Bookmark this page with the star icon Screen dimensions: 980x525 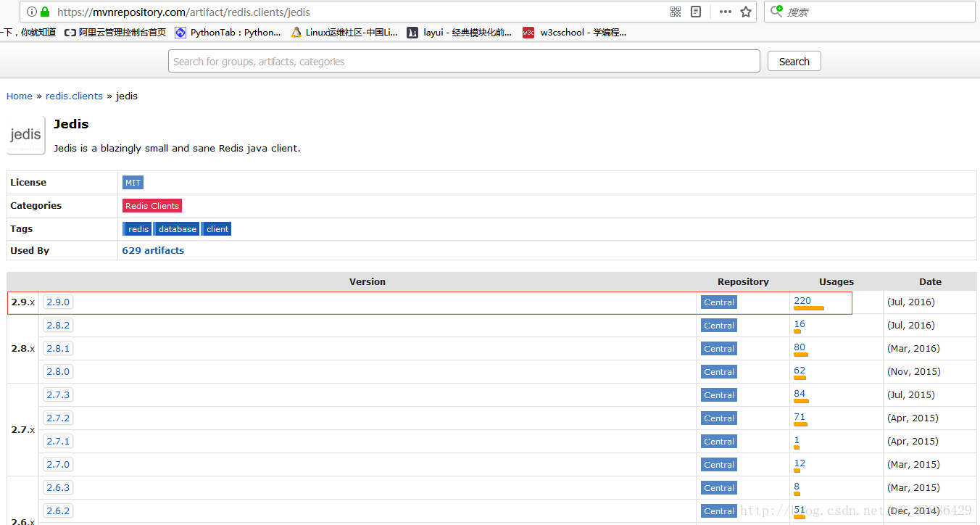tap(746, 12)
